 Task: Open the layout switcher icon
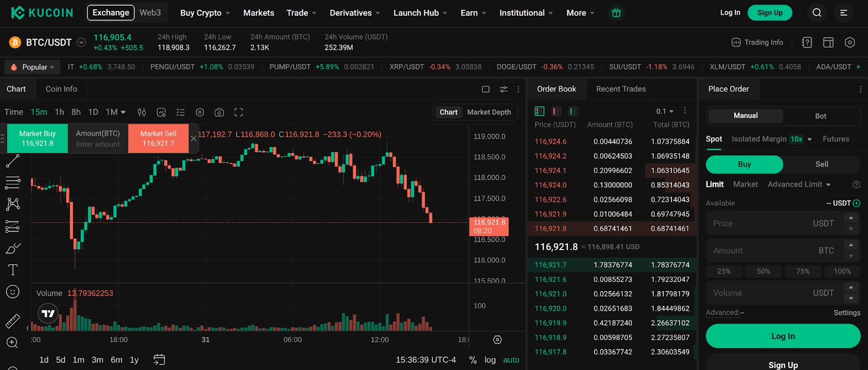coord(828,42)
